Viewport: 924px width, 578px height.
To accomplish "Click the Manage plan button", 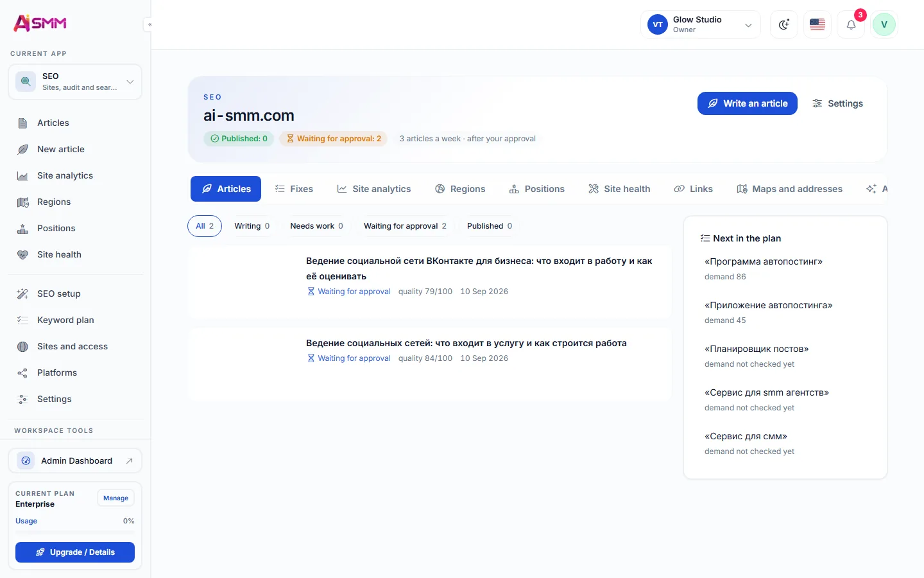I will 116,498.
